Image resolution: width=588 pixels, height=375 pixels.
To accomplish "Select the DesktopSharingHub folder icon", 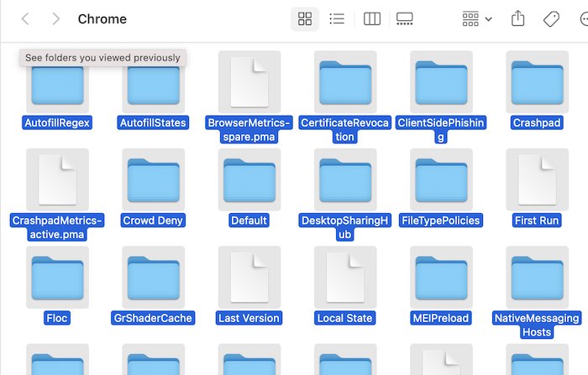I will pyautogui.click(x=345, y=180).
